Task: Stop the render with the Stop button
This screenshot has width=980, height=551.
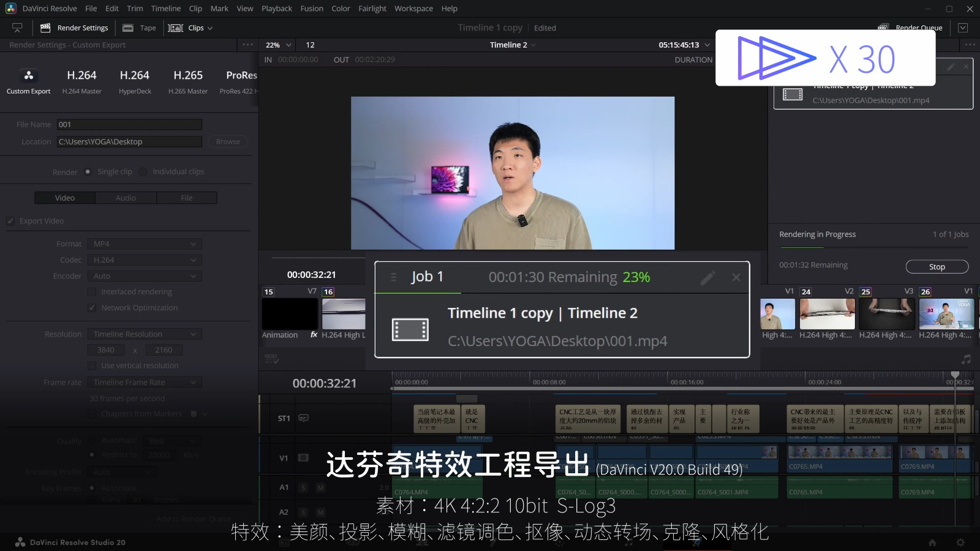Action: 937,266
